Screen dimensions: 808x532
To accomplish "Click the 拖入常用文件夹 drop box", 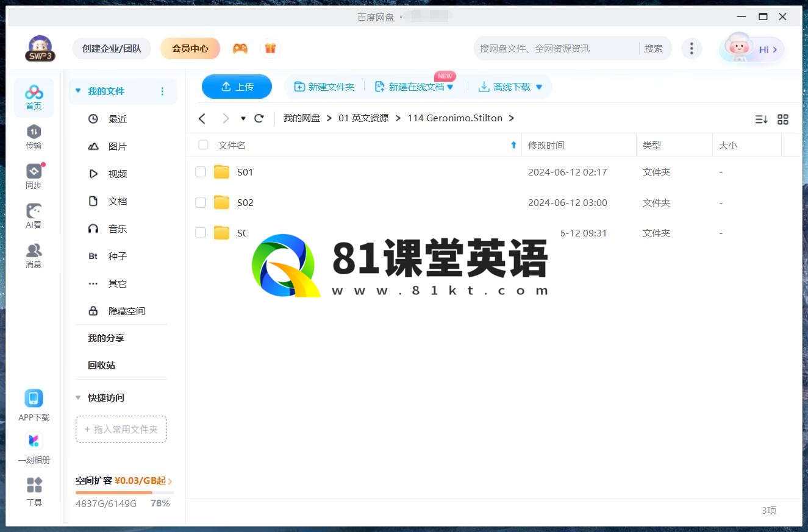I will (121, 430).
